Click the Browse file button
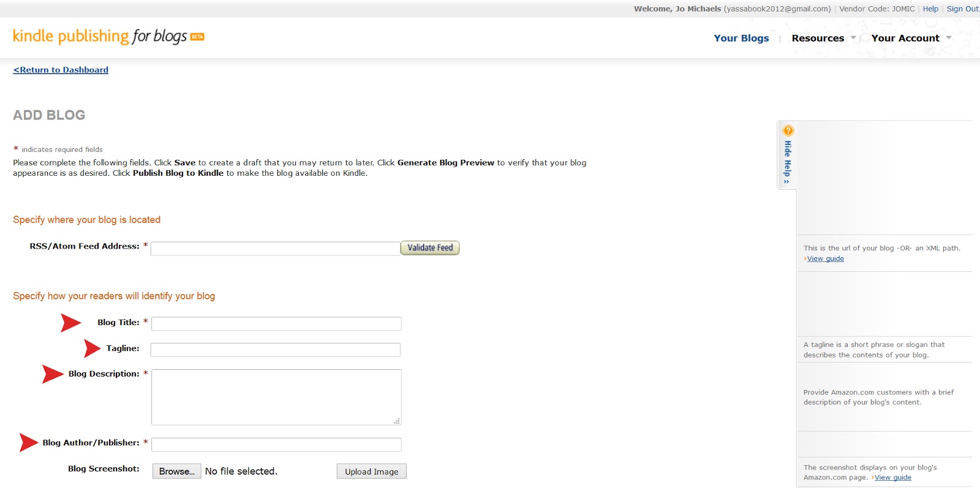This screenshot has height=488, width=980. click(176, 471)
